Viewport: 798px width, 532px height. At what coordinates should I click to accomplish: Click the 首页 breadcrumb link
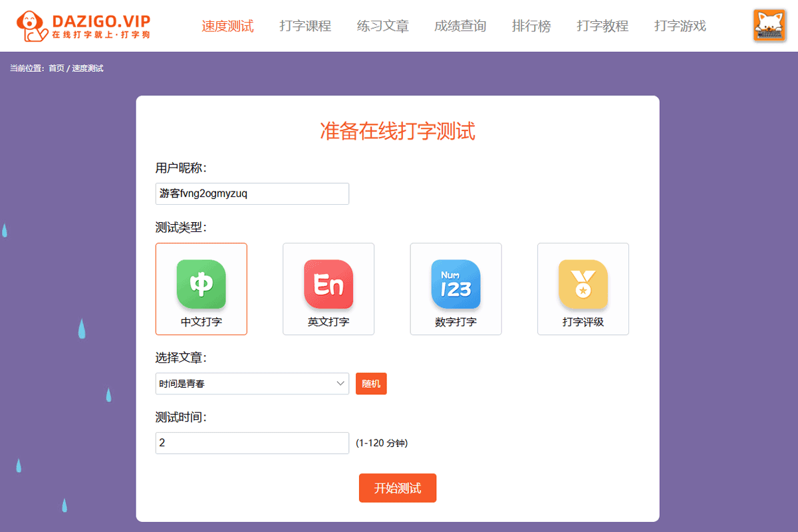57,68
